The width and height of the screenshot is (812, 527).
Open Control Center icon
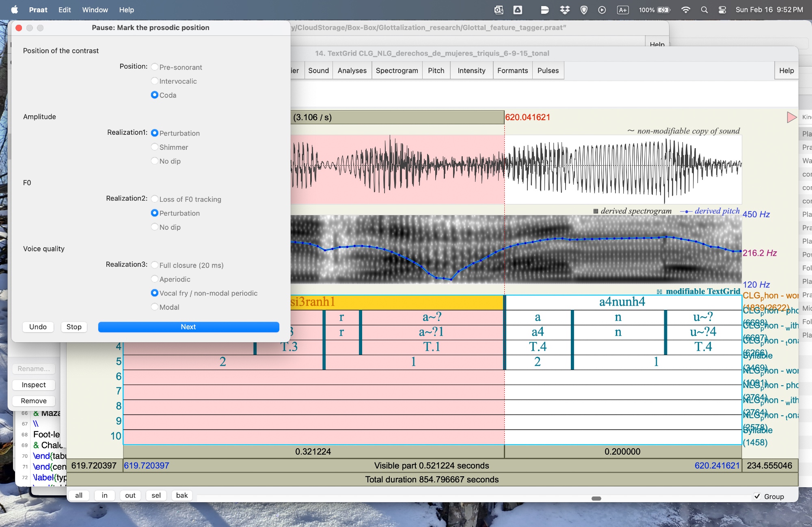click(x=722, y=10)
